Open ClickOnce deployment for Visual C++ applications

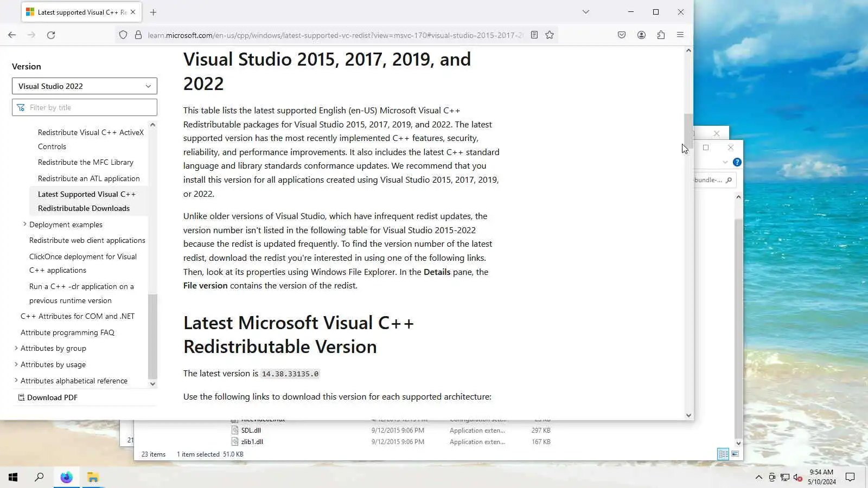[x=83, y=264]
